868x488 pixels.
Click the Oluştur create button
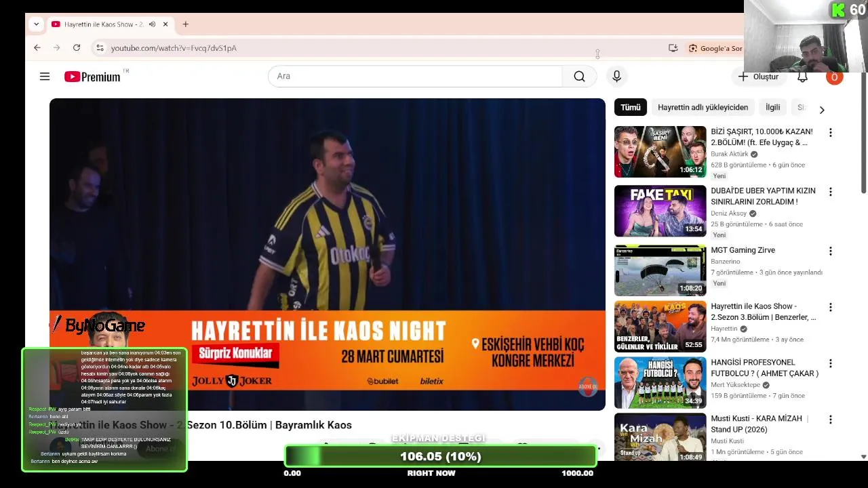[758, 77]
